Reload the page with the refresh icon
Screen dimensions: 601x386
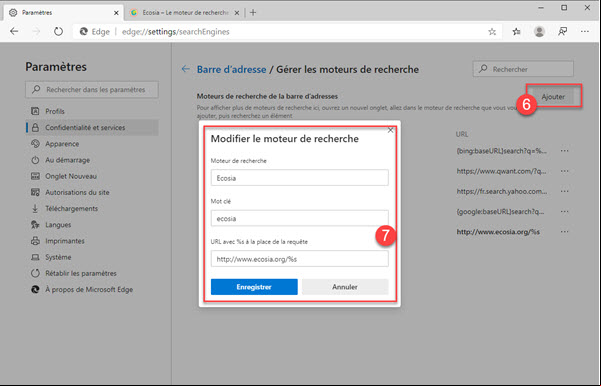58,31
